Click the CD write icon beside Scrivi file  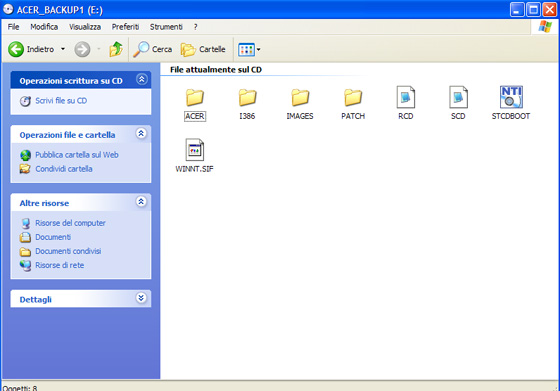(25, 101)
